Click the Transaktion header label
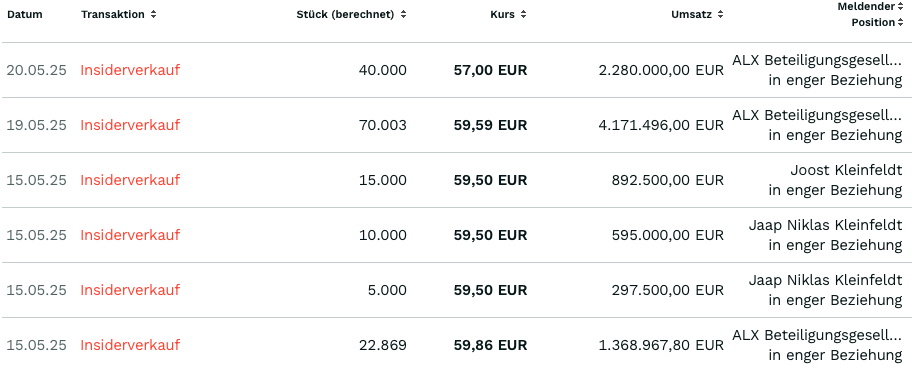 click(113, 15)
